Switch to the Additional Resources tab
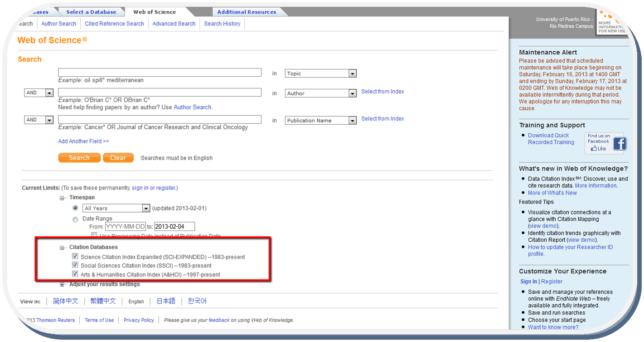Viewport: 644px width, 342px height. 247,12
